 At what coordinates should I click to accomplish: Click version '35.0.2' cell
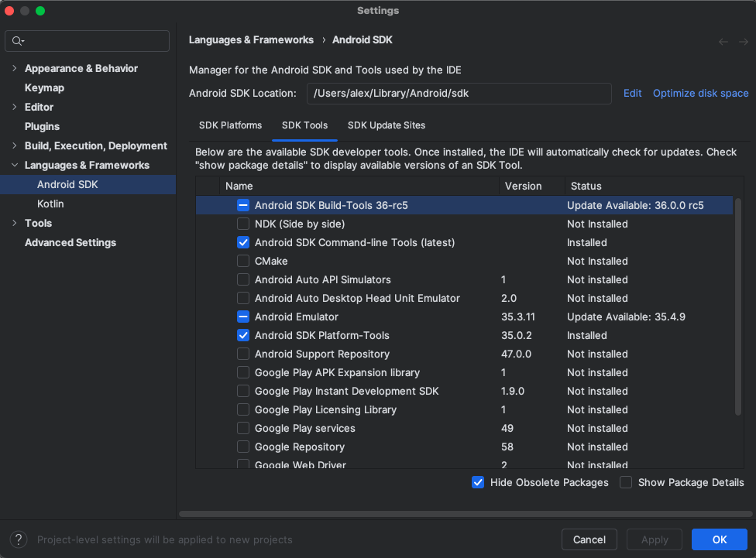tap(517, 335)
